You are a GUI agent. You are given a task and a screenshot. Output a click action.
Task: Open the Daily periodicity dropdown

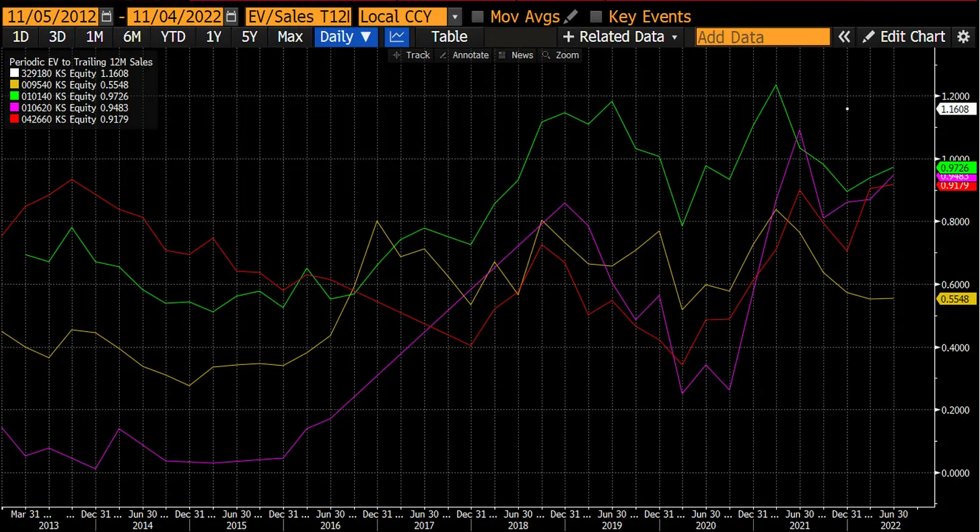[345, 37]
